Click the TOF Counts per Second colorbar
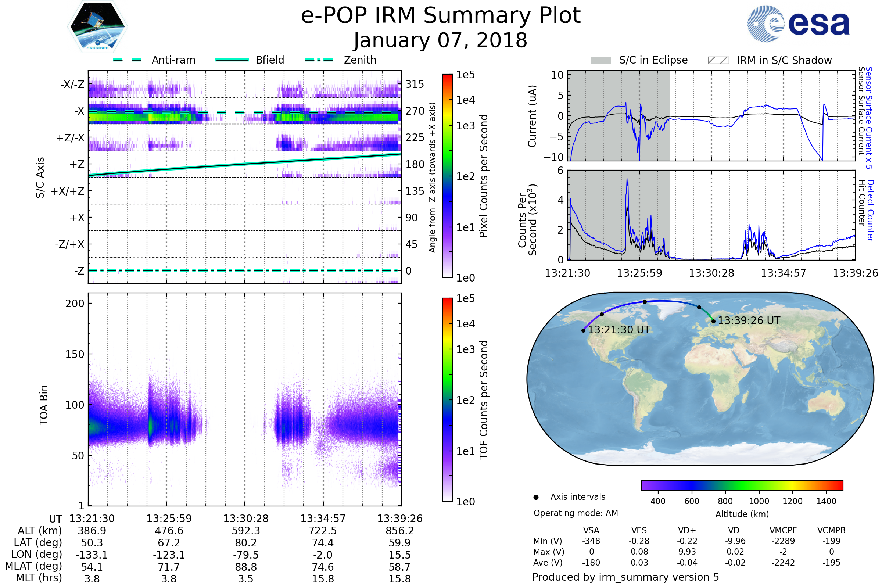The width and height of the screenshot is (882, 588). pos(447,399)
